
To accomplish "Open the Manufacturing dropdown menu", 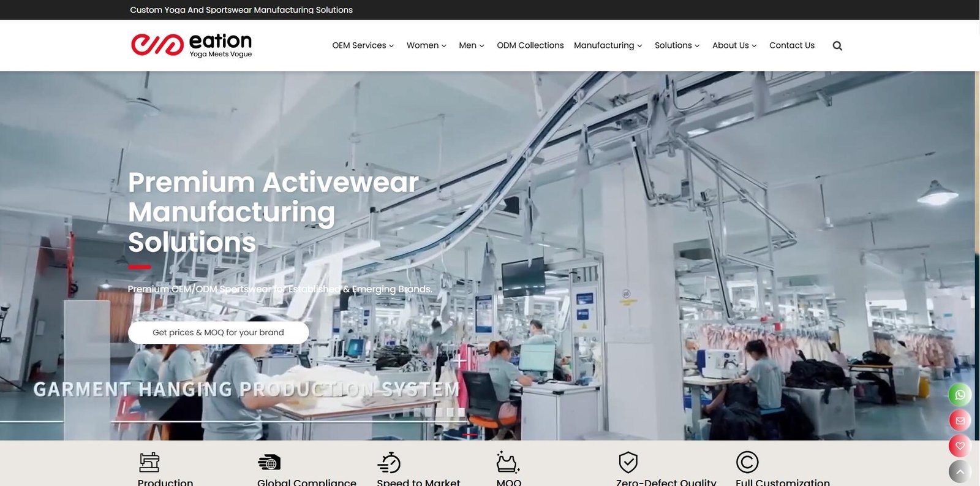I will click(x=608, y=45).
